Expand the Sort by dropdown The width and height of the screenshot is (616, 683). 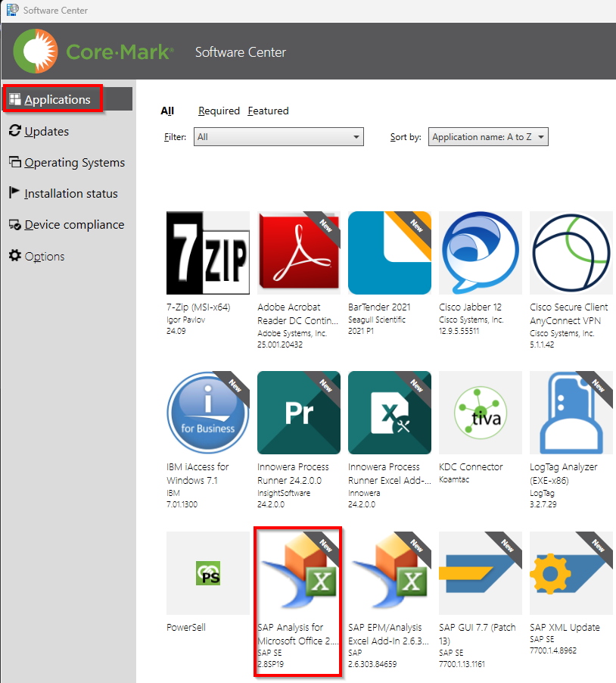pyautogui.click(x=488, y=137)
